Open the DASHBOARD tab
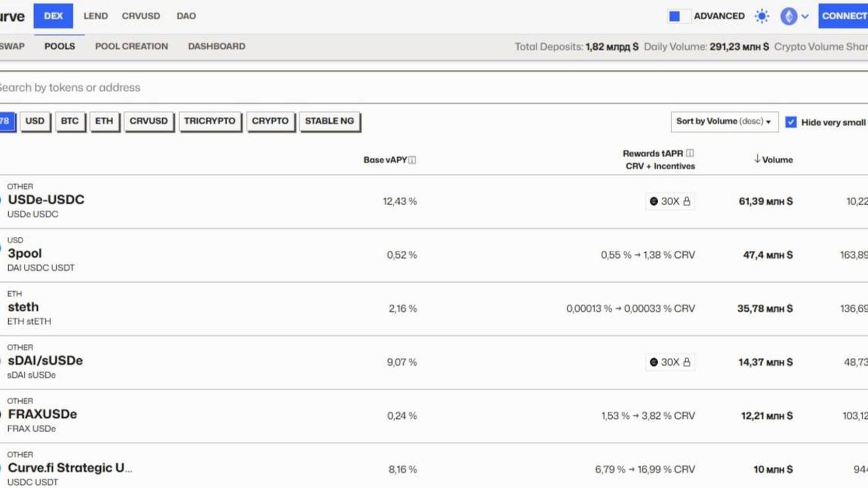 [x=217, y=47]
